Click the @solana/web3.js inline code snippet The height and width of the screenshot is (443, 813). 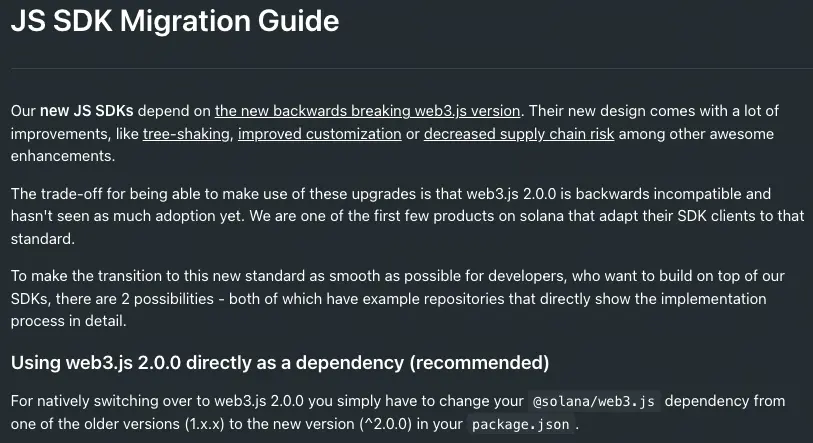pos(594,402)
